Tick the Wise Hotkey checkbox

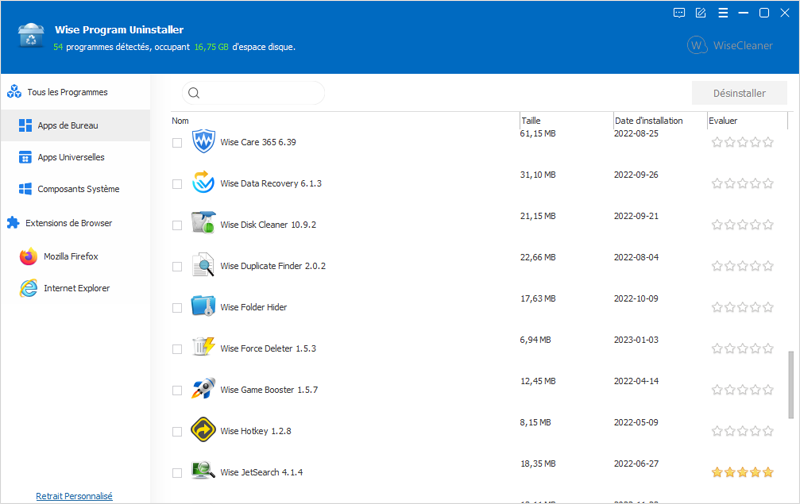tap(177, 432)
